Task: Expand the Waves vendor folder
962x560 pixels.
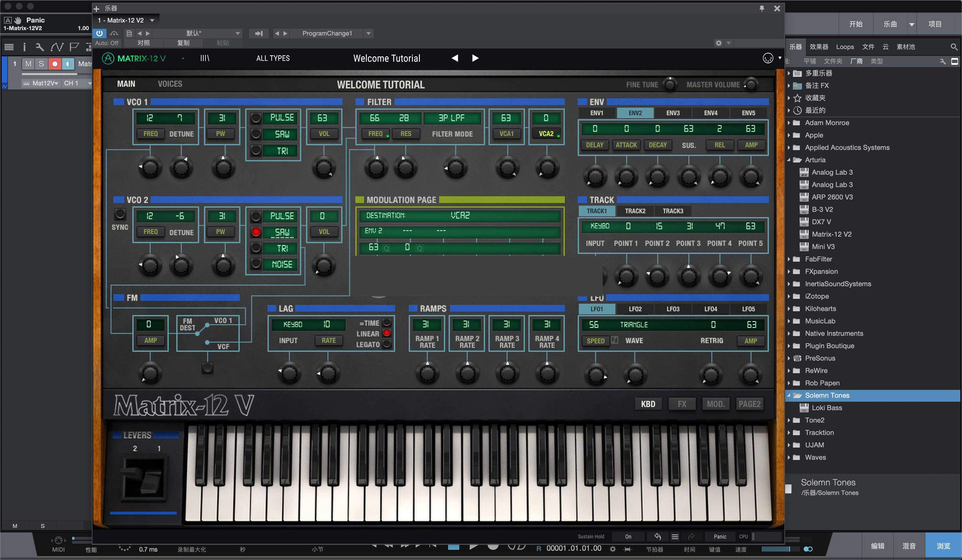Action: pyautogui.click(x=789, y=457)
